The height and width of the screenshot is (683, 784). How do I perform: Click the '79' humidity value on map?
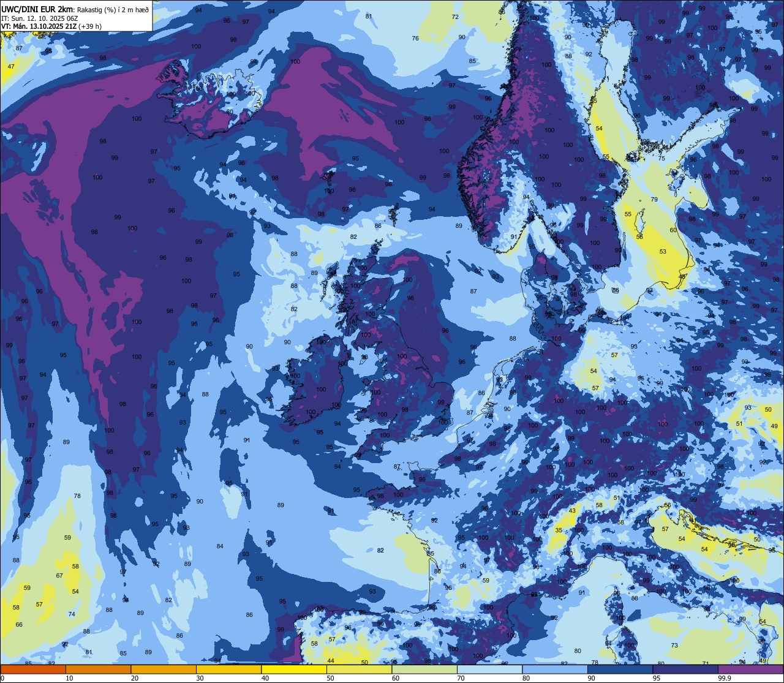click(654, 200)
